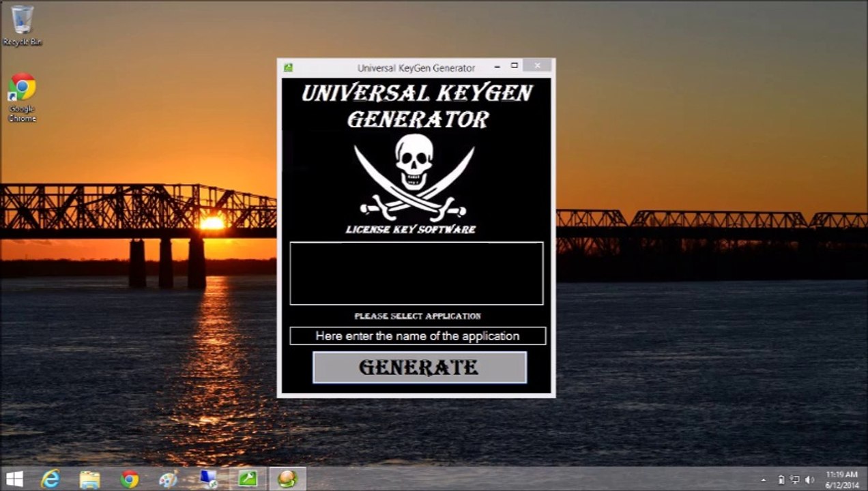Minimize the Universal KeyGen Generator window
Image resolution: width=868 pixels, height=491 pixels.
[497, 66]
